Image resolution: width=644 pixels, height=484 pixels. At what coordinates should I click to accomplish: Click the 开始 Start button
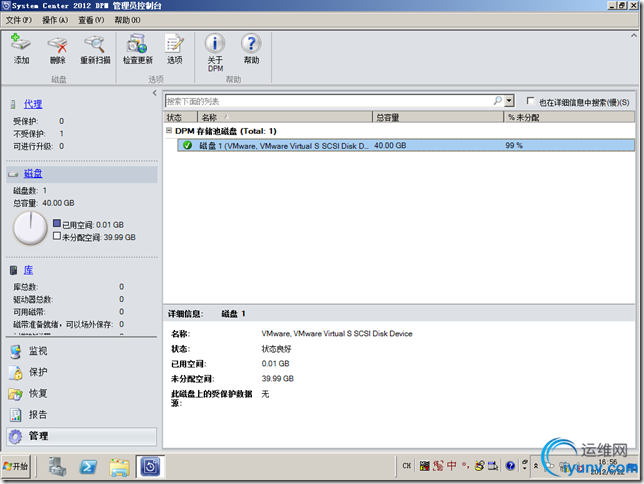coord(16,466)
